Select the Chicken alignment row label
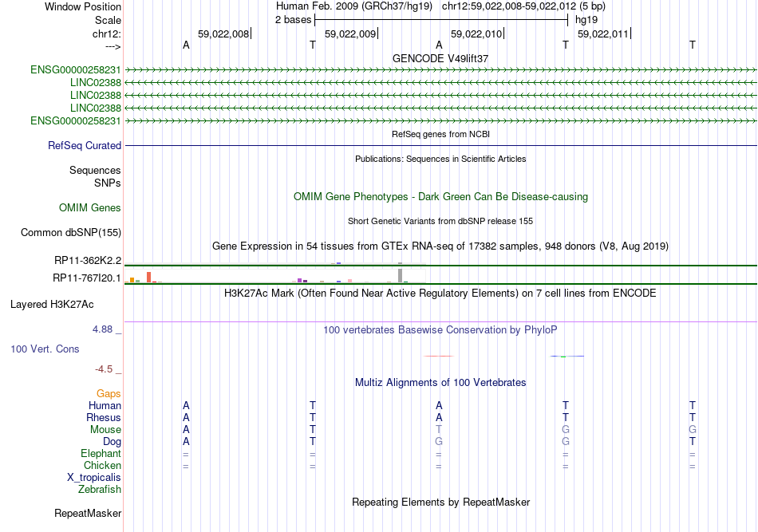 pos(102,465)
